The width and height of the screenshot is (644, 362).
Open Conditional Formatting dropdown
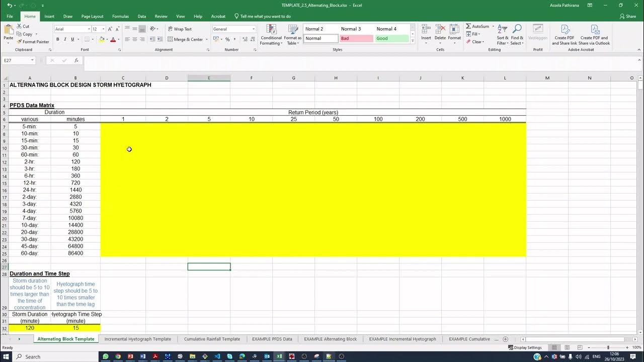(x=271, y=35)
